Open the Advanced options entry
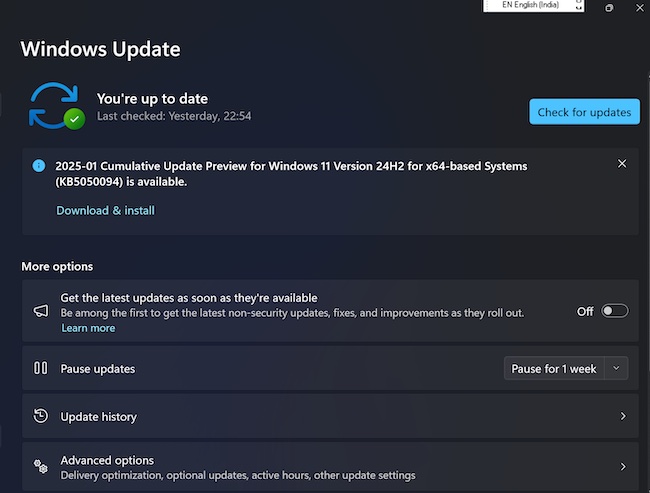The width and height of the screenshot is (650, 493). coord(107,460)
